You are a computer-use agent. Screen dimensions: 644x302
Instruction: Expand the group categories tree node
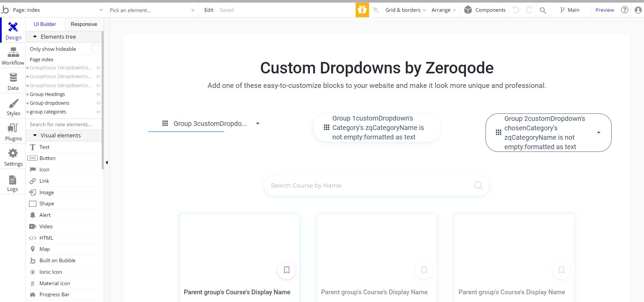point(28,112)
